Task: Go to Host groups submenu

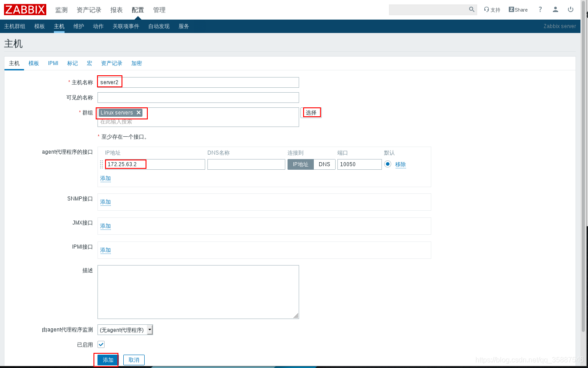Action: 15,26
